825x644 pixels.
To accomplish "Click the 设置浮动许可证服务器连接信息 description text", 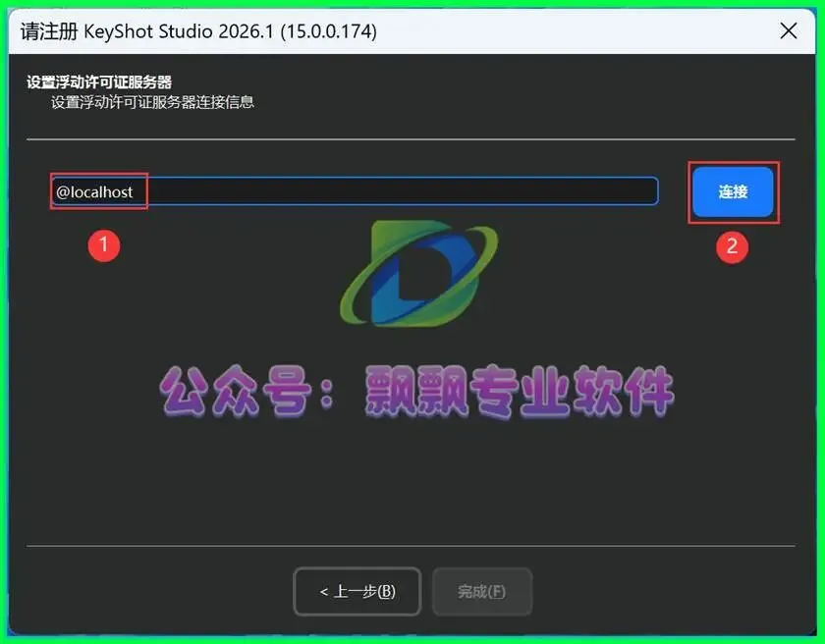I will pyautogui.click(x=152, y=102).
